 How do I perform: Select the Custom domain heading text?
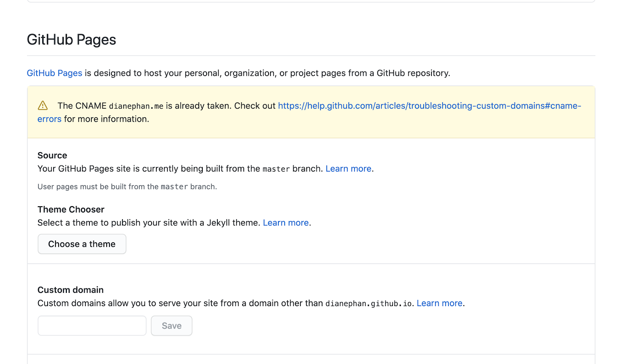pos(70,290)
